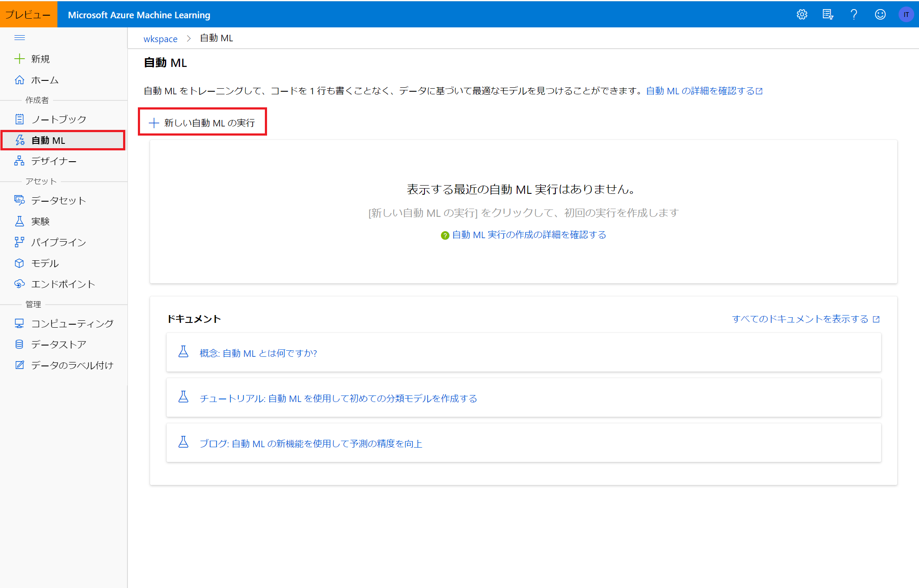Open the help question mark icon
The width and height of the screenshot is (919, 588).
tap(854, 15)
